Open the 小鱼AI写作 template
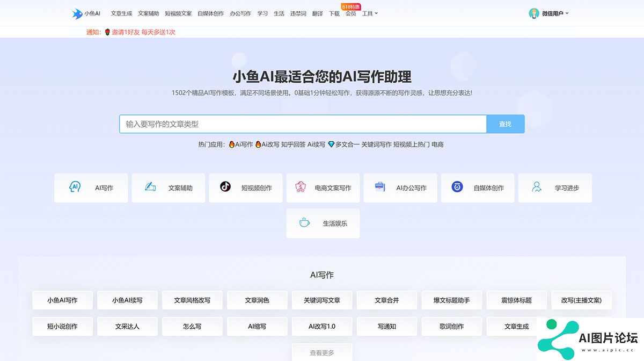644x361 pixels. (x=62, y=300)
